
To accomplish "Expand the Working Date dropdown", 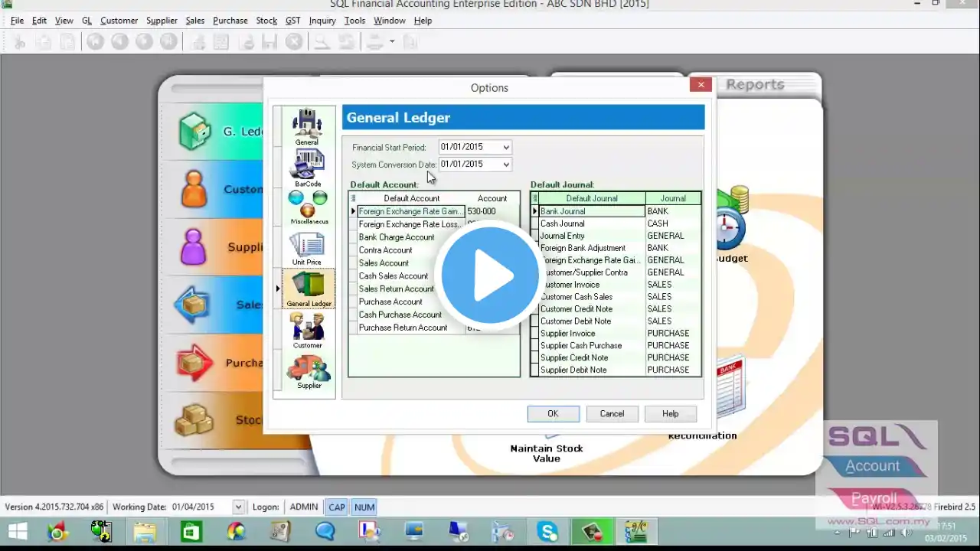I will (x=238, y=507).
